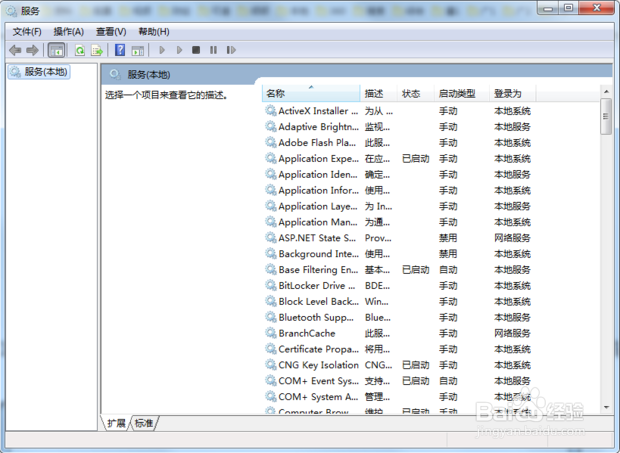Click gear icon beside Bluetooth Support
Screen dimensions: 620x453
click(x=271, y=317)
